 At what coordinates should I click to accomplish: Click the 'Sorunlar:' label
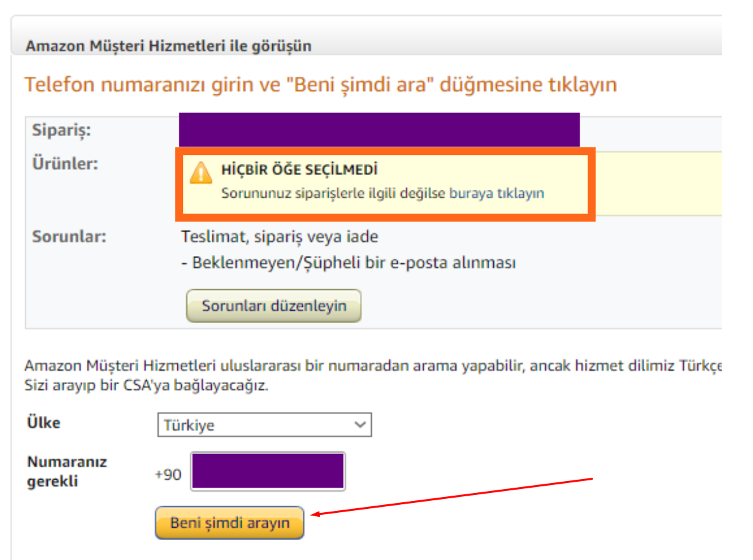point(69,236)
